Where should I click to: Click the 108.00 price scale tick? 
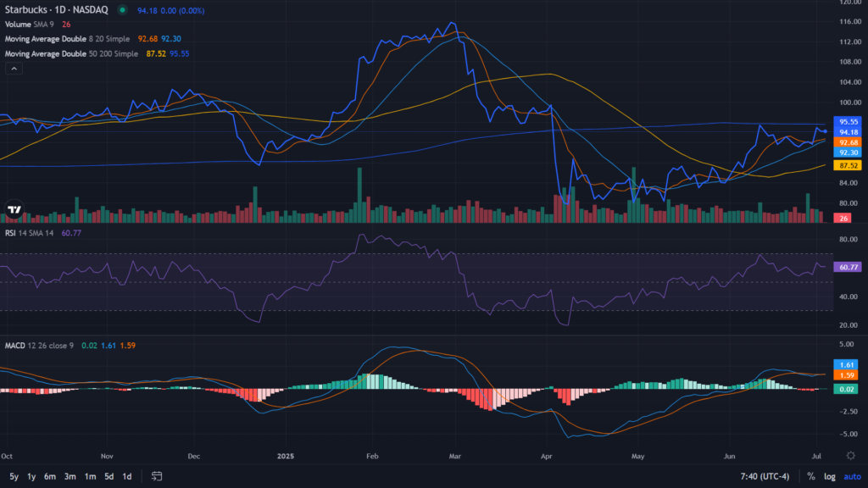tap(850, 61)
